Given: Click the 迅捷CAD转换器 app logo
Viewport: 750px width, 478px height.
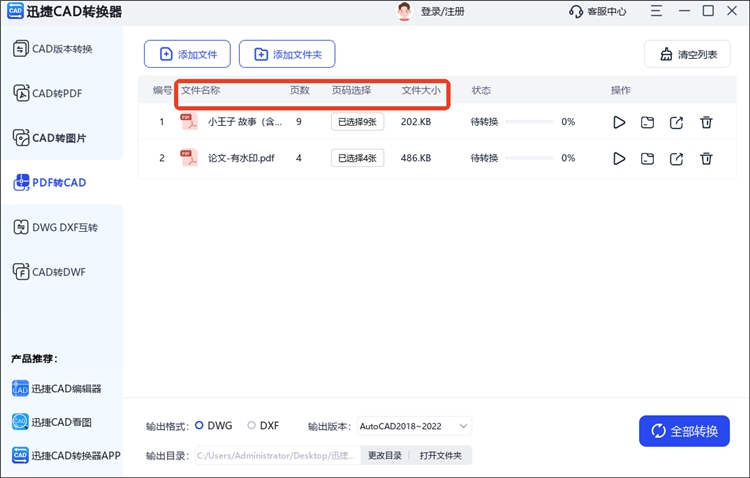Looking at the screenshot, I should [x=15, y=11].
